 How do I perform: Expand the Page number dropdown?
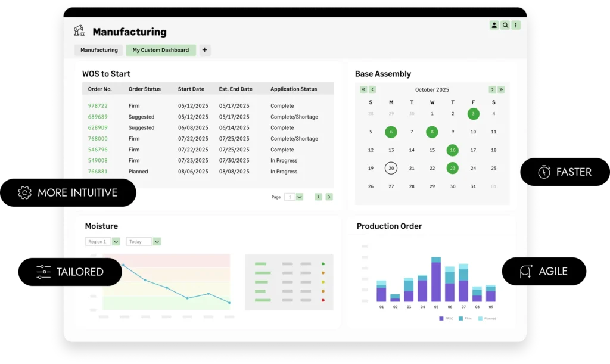point(299,197)
